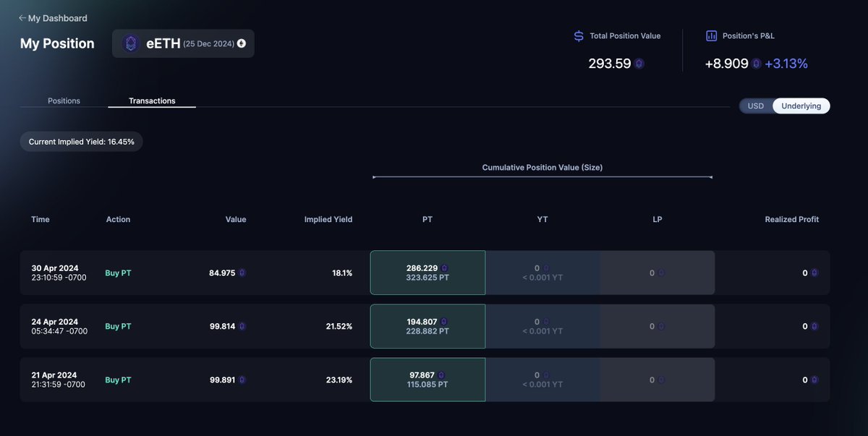The image size is (868, 436).
Task: Click eETH icon beside 97.867
Action: click(x=441, y=375)
